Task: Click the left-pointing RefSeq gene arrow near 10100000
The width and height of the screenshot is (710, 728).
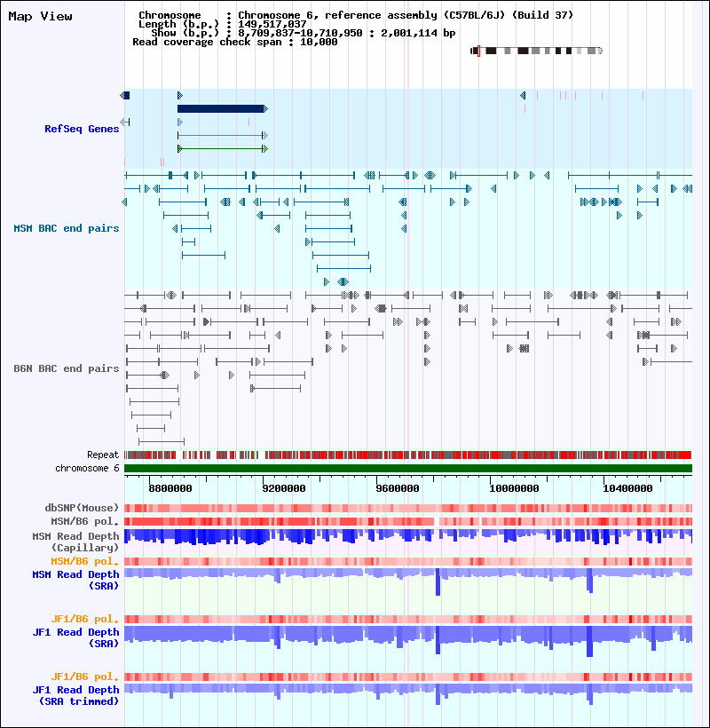Action: tap(523, 95)
